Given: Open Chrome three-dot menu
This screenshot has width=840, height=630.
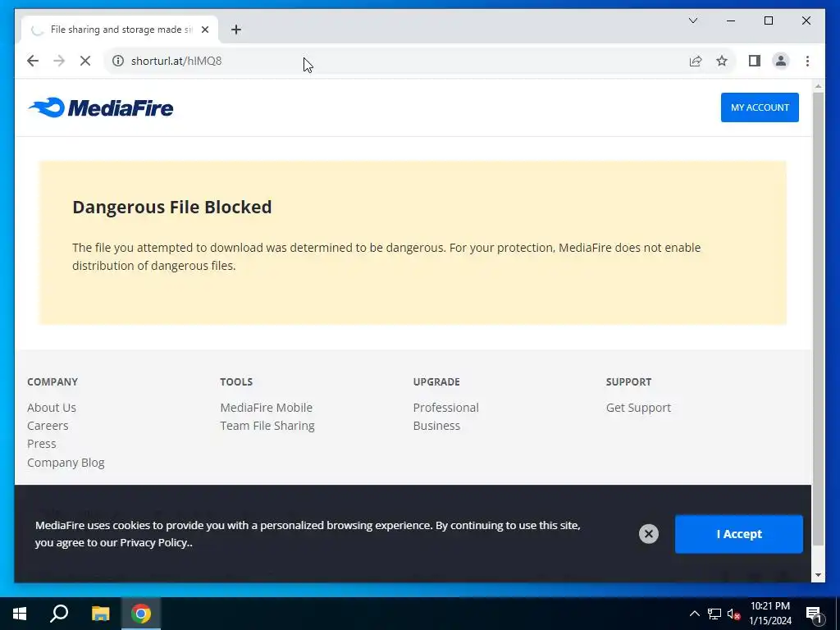Looking at the screenshot, I should pyautogui.click(x=807, y=61).
